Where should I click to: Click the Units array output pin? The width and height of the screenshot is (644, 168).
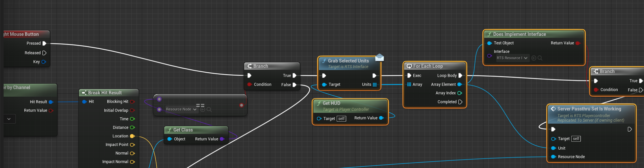(x=374, y=84)
